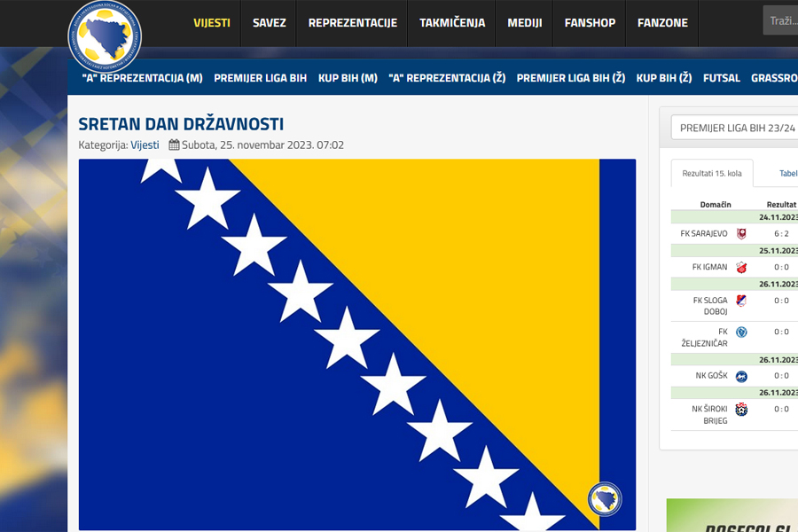Click the 24.11.2023 date row
Screen dimensions: 798x532
point(734,217)
